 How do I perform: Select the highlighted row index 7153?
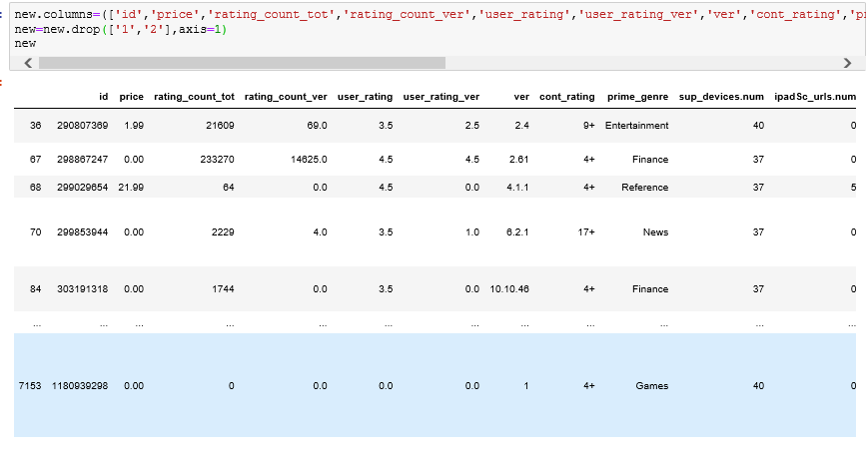point(30,385)
